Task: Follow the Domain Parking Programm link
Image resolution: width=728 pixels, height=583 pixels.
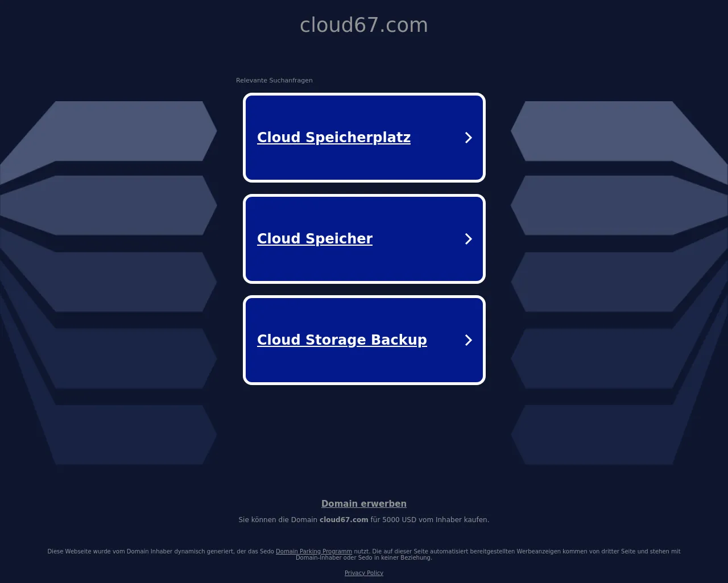Action: click(x=314, y=551)
